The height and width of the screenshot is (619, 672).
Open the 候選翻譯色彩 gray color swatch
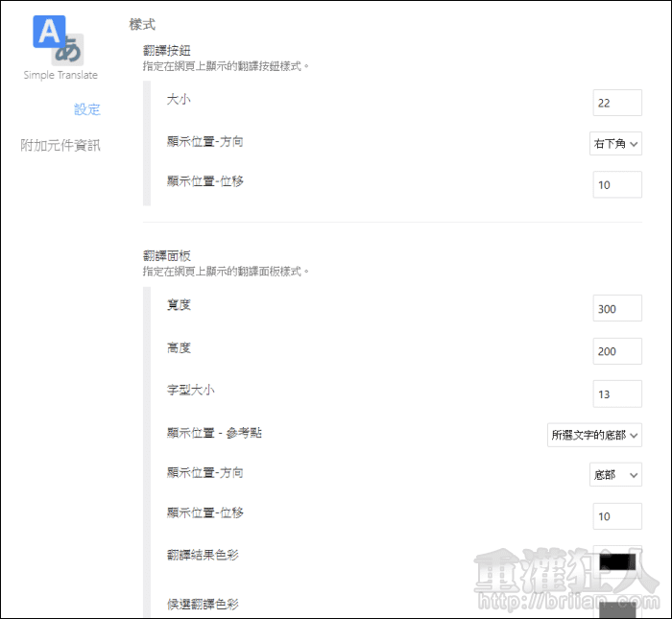(x=617, y=608)
